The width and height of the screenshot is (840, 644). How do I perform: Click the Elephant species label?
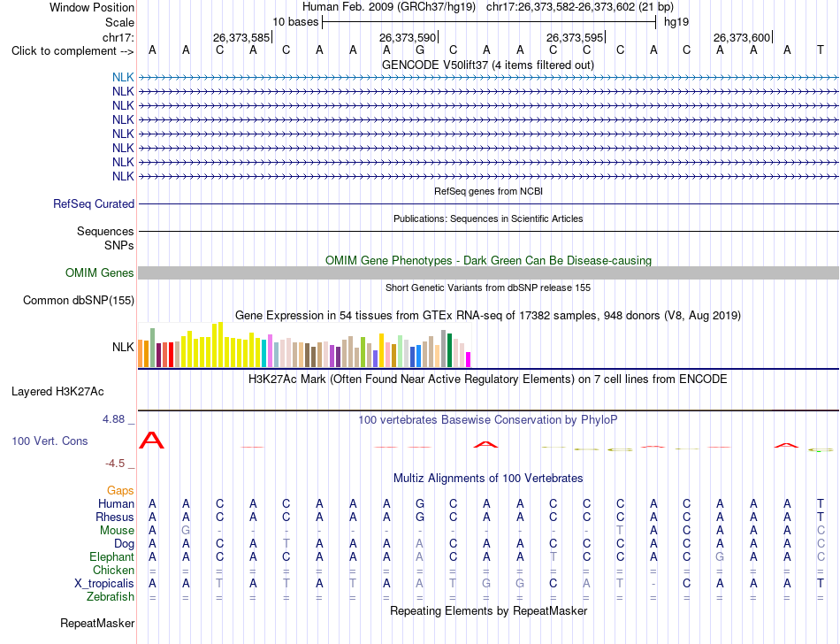tap(111, 556)
